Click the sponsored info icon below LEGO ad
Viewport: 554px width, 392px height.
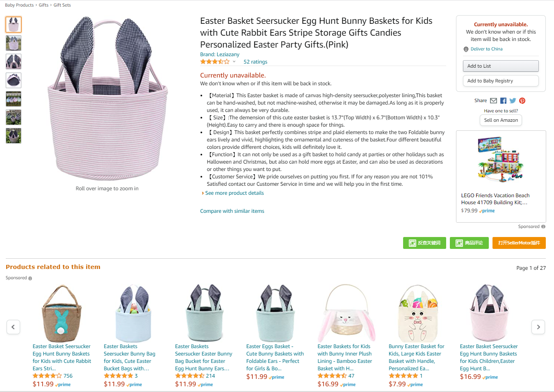pyautogui.click(x=543, y=227)
